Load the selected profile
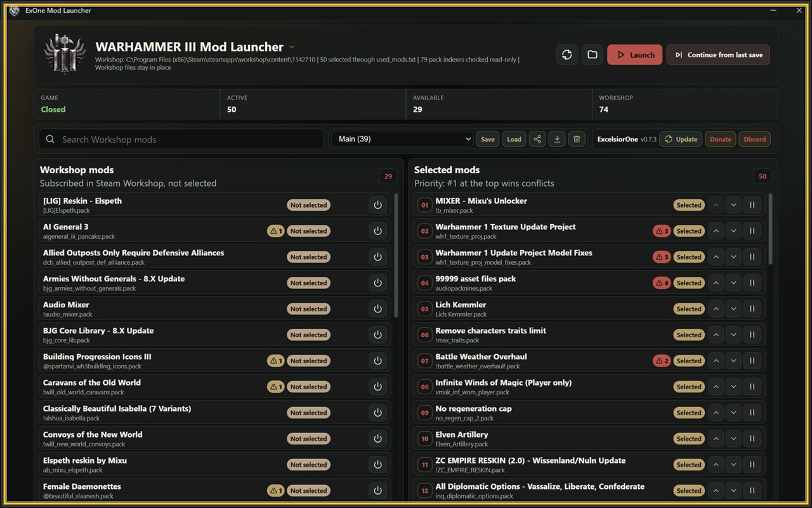The image size is (812, 508). pyautogui.click(x=514, y=139)
